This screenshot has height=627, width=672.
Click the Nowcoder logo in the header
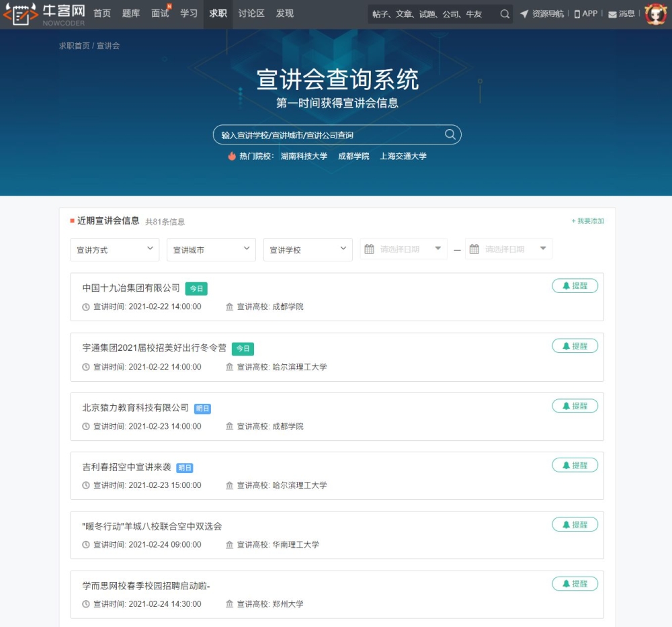point(44,14)
